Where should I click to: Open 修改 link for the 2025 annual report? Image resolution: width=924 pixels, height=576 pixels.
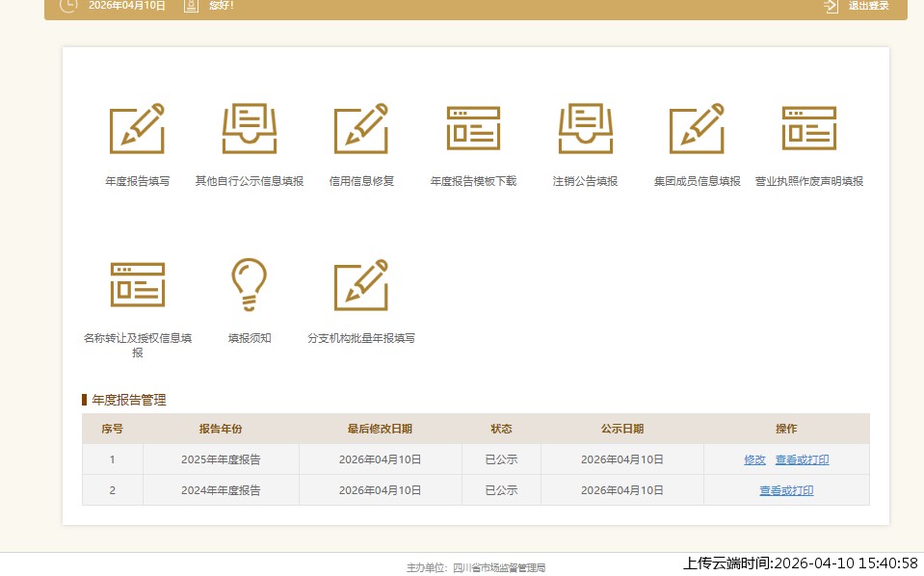(753, 459)
